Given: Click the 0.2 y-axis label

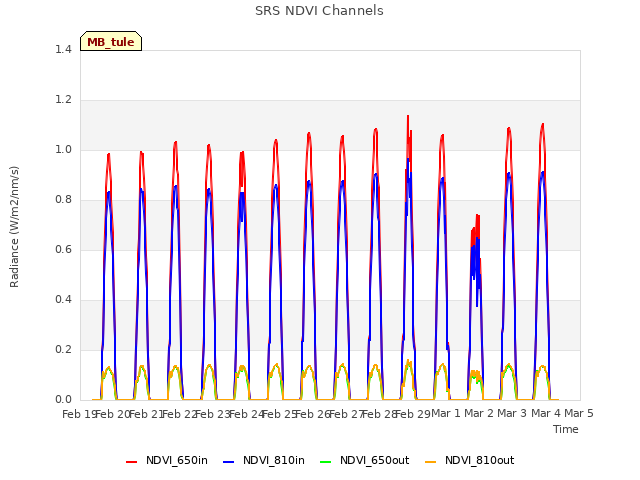Looking at the screenshot, I should pyautogui.click(x=63, y=349).
